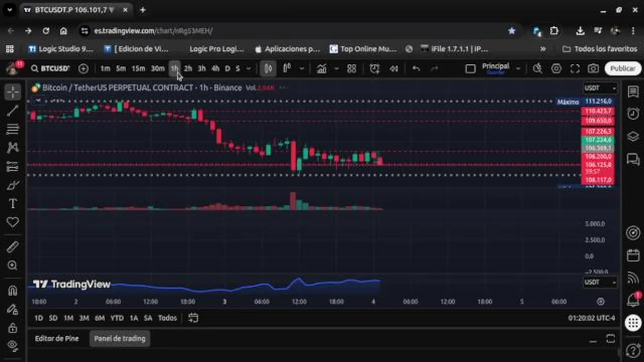Open the Fibonacci retracement tools
The width and height of the screenshot is (644, 362).
(x=13, y=129)
